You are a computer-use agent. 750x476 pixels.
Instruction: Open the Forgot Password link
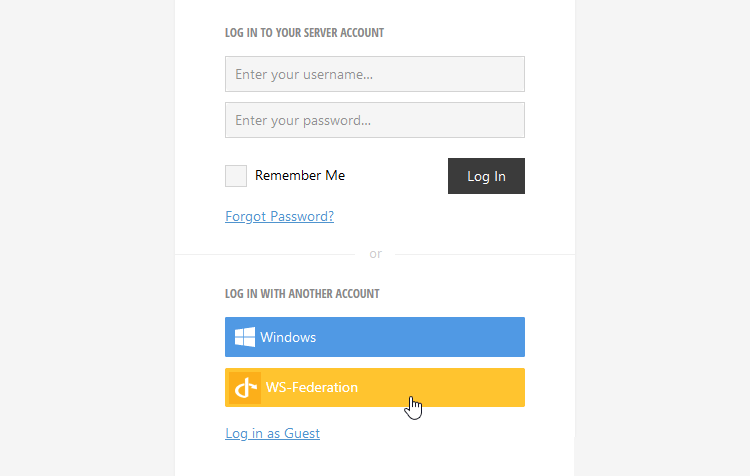(279, 216)
